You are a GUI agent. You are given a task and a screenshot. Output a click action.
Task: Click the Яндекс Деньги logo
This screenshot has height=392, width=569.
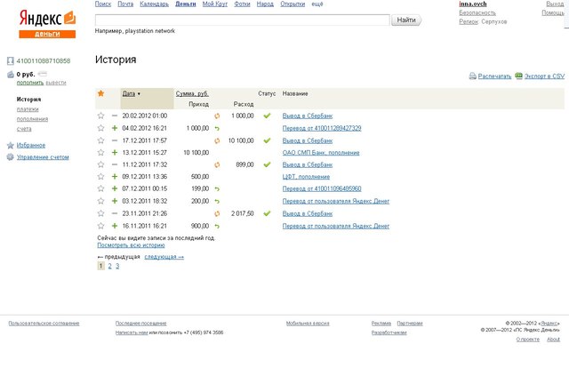click(47, 24)
